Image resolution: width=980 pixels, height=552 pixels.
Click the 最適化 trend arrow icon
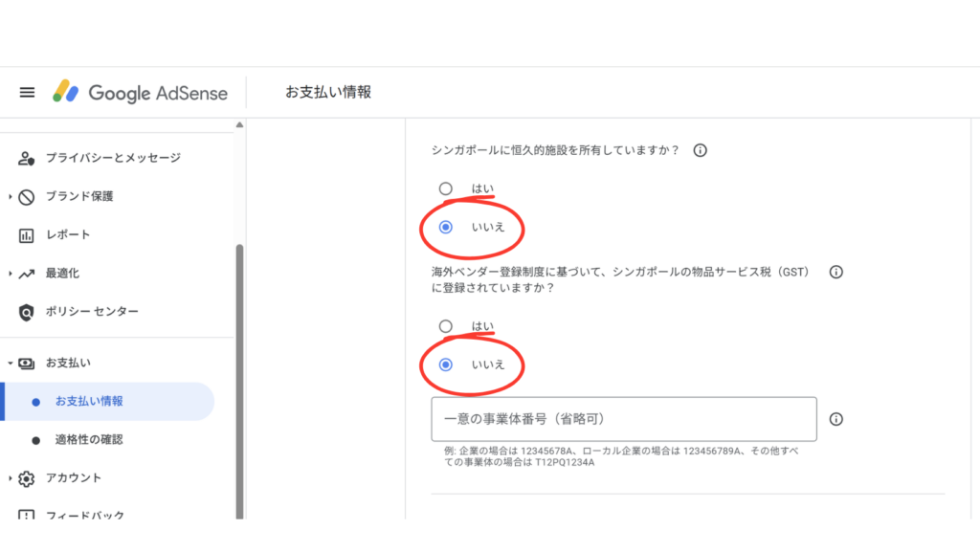(x=26, y=274)
